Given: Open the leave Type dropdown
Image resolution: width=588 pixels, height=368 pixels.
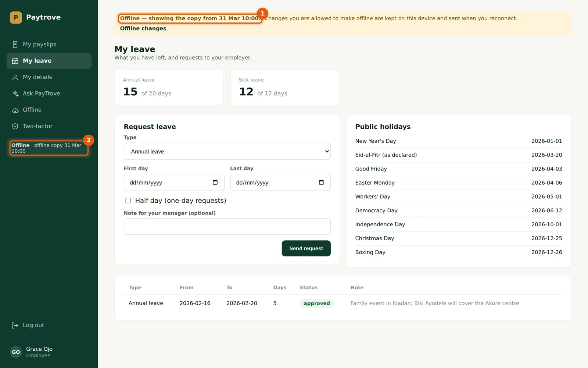Looking at the screenshot, I should click(x=227, y=151).
